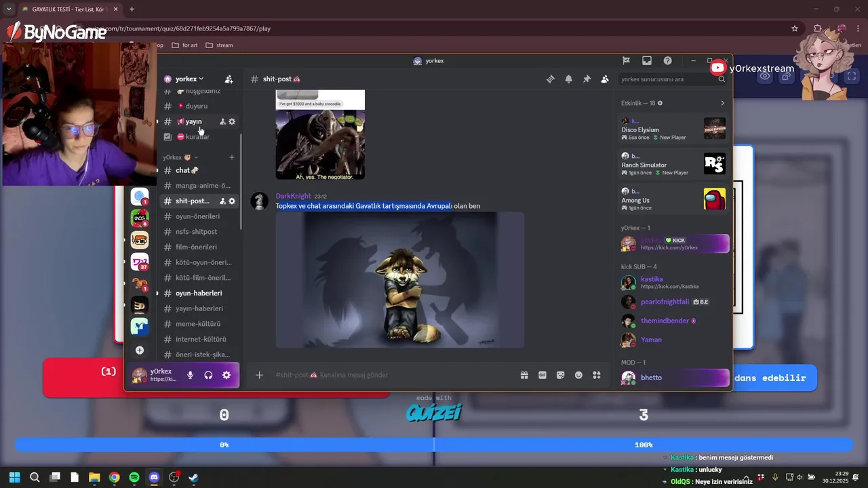Open notification settings bell icon

point(569,79)
